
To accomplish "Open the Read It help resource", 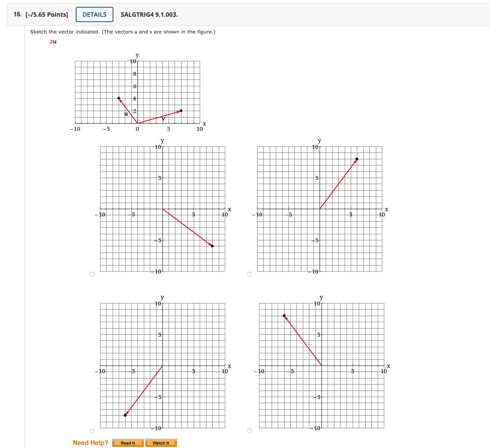I will 128,443.
